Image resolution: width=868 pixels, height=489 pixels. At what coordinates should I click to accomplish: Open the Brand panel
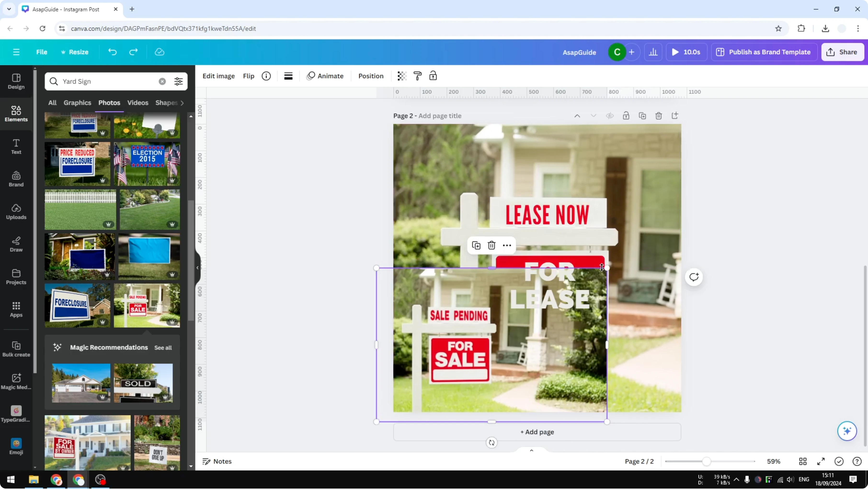(x=16, y=179)
